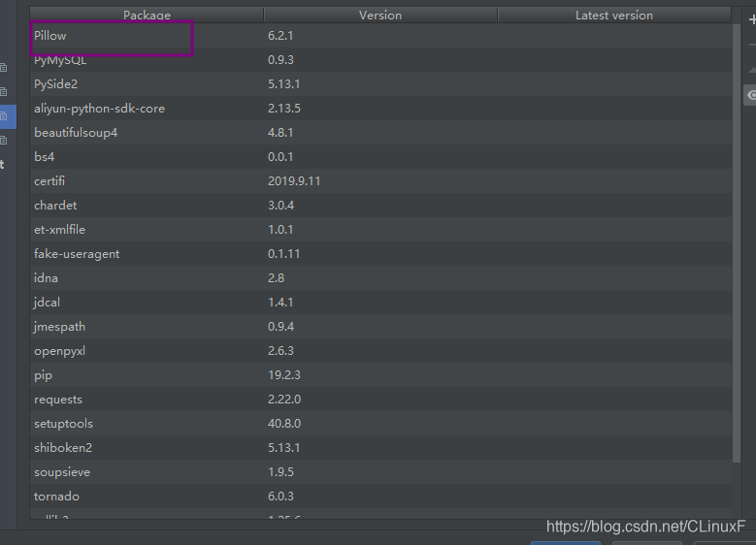Click version 2.13.5 of aliyun-python-sdk-core
Viewport: 756px width, 545px height.
click(284, 109)
